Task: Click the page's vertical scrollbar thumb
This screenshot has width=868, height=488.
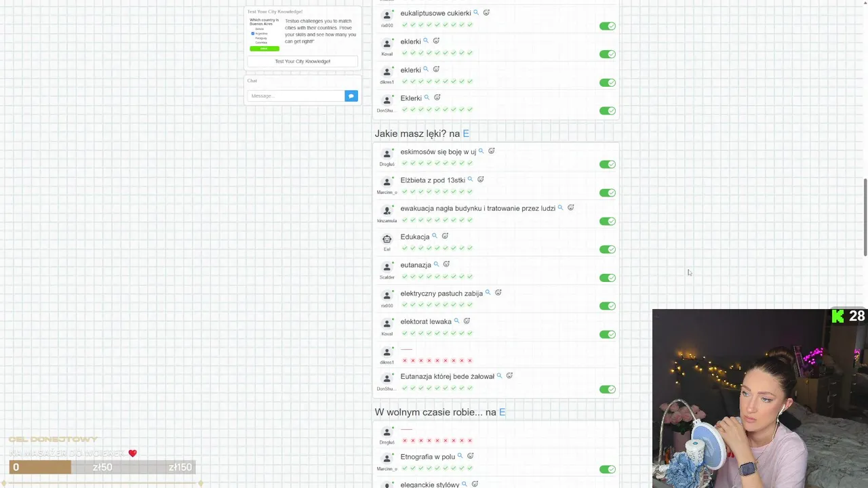Action: coord(865,217)
